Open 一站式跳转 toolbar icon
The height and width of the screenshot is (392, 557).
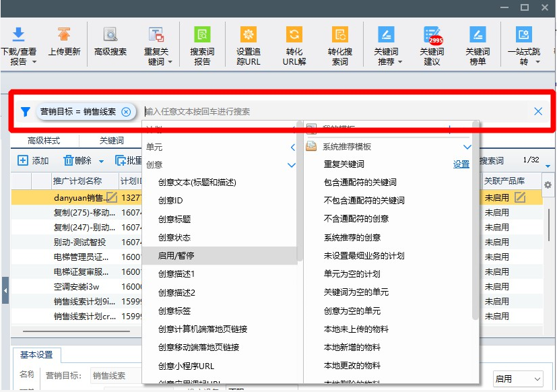coord(523,34)
